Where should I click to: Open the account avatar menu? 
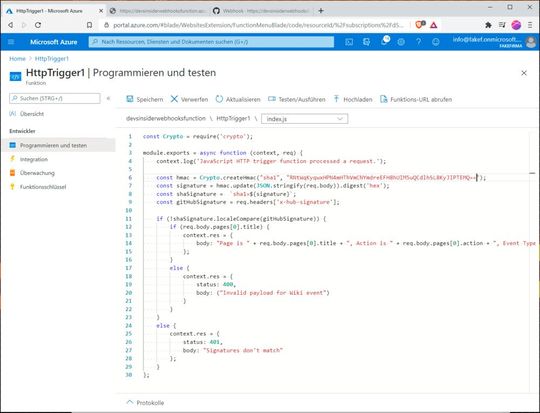(x=531, y=42)
